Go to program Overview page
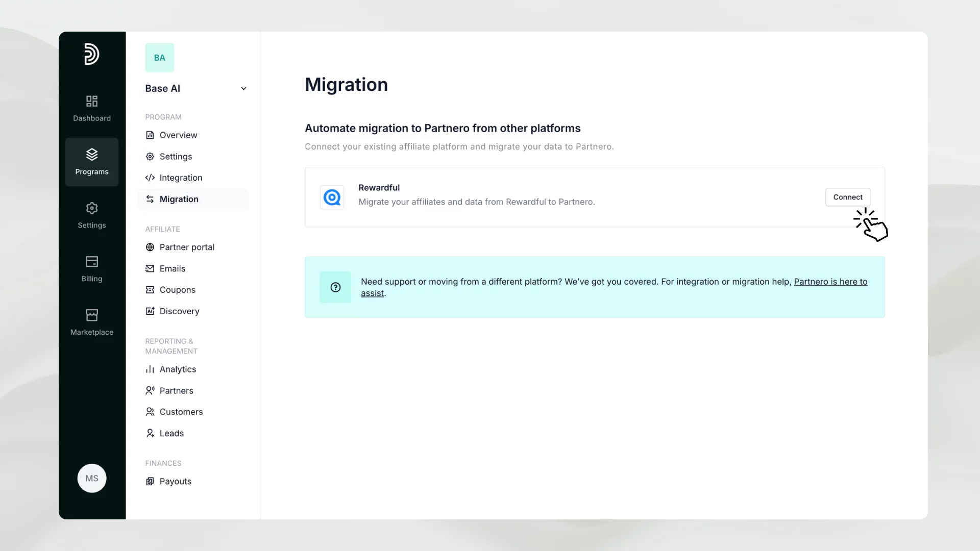980x551 pixels. click(178, 135)
